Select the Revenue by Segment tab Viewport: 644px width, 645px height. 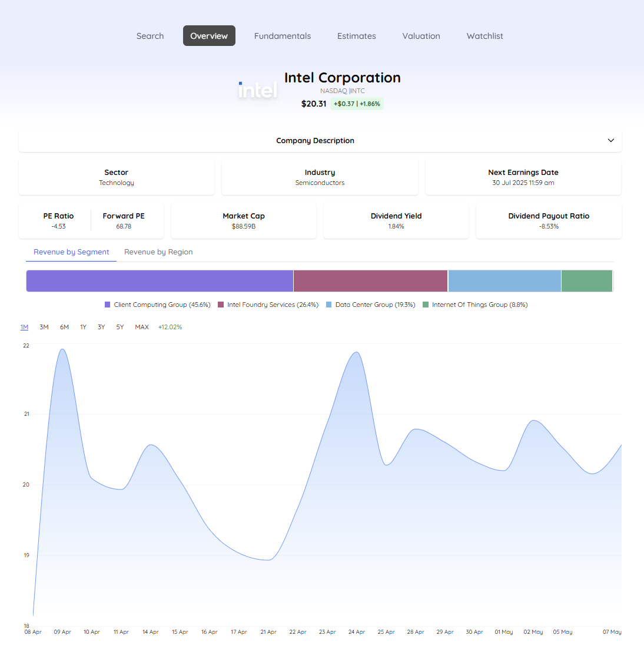[x=71, y=252]
